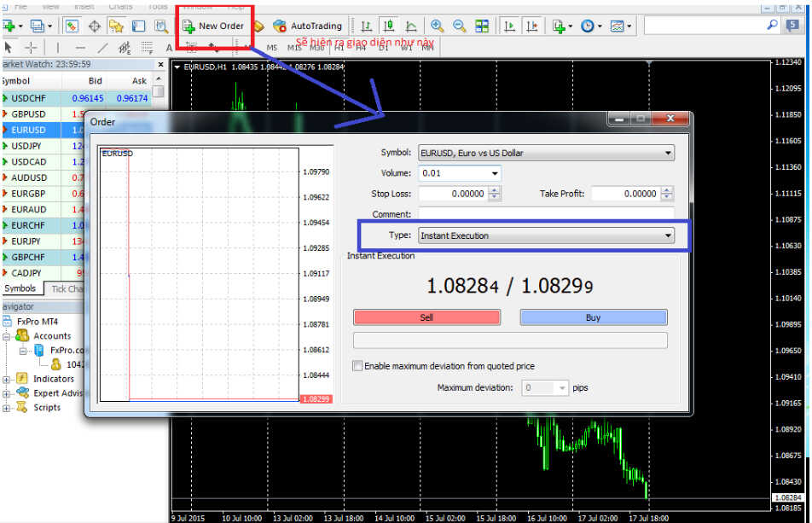812x523 pixels.
Task: Open the Volume dropdown
Action: point(495,173)
